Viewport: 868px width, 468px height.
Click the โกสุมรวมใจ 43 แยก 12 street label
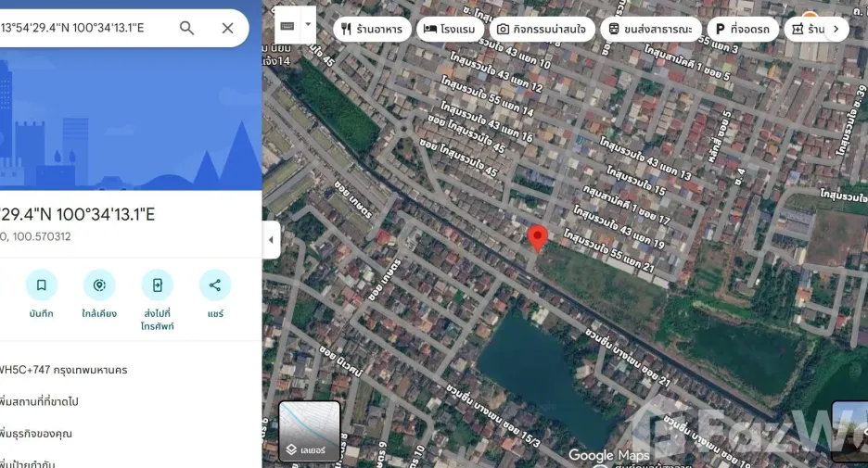click(496, 71)
